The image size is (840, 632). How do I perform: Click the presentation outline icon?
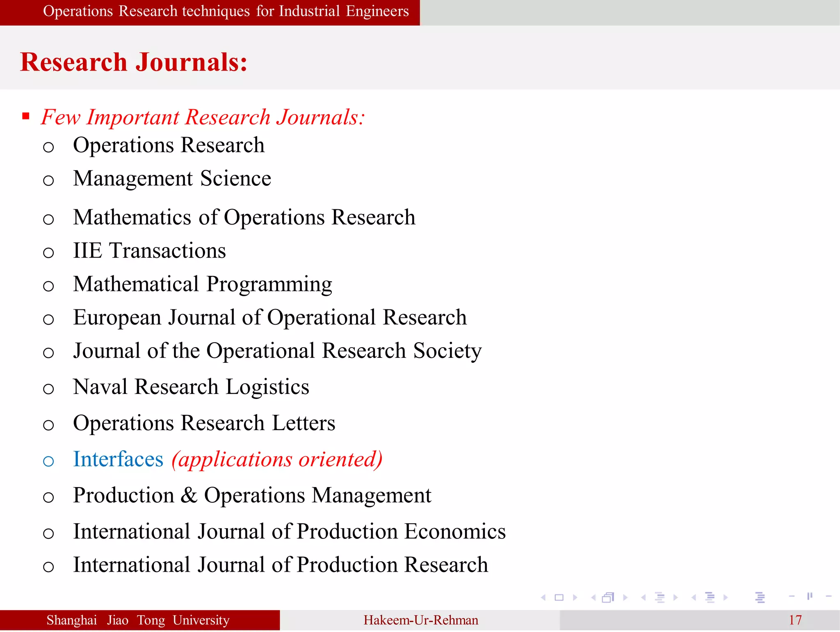click(760, 598)
